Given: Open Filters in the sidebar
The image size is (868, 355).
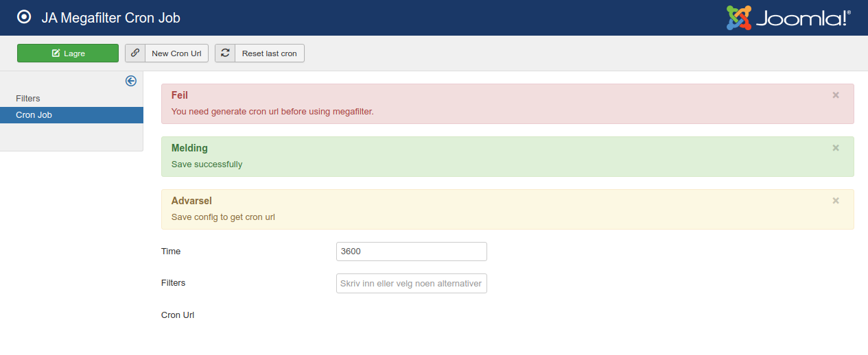Looking at the screenshot, I should (x=28, y=99).
